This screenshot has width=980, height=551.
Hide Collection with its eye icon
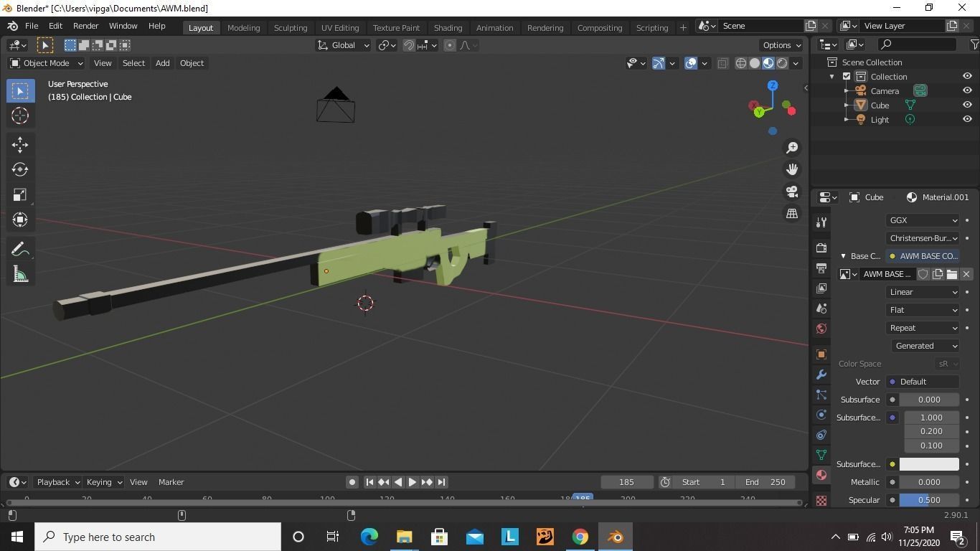pos(967,77)
